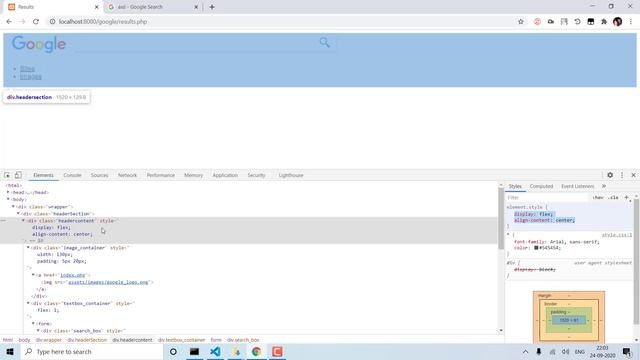Select the Elements tab
The image size is (640, 360).
(x=43, y=175)
